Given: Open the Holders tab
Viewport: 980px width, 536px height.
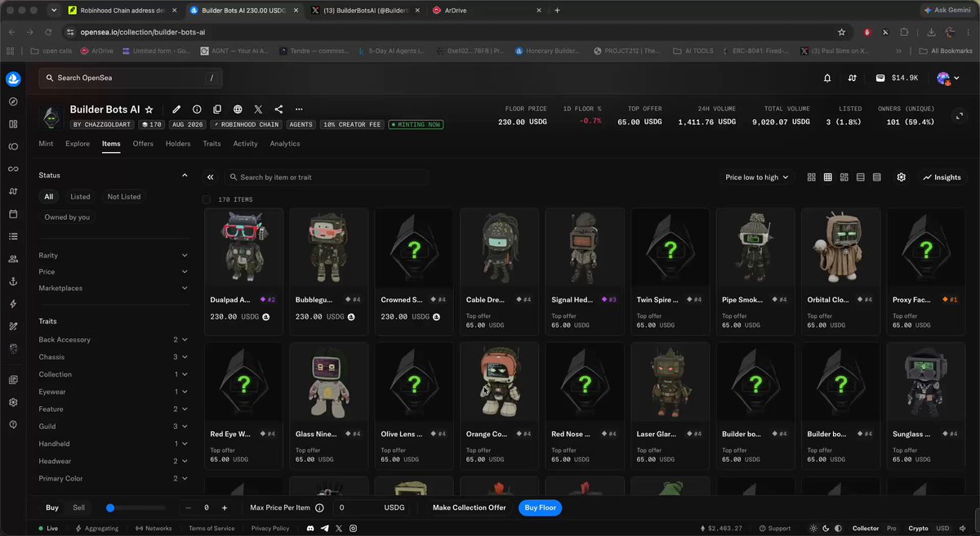Looking at the screenshot, I should click(x=178, y=144).
